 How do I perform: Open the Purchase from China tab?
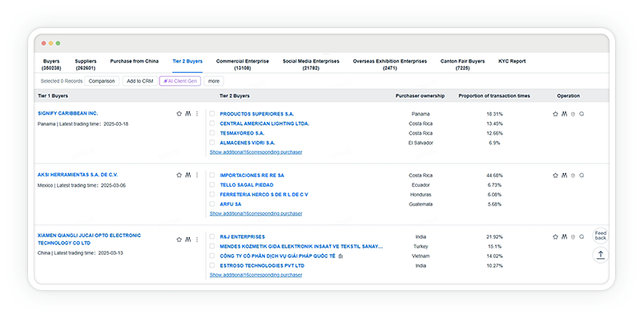[135, 61]
